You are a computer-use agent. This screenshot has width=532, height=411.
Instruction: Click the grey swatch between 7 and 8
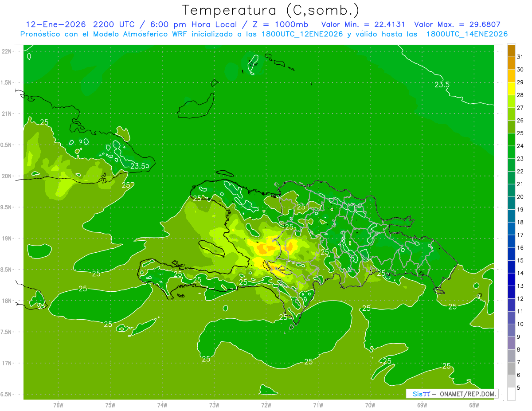[511, 356]
